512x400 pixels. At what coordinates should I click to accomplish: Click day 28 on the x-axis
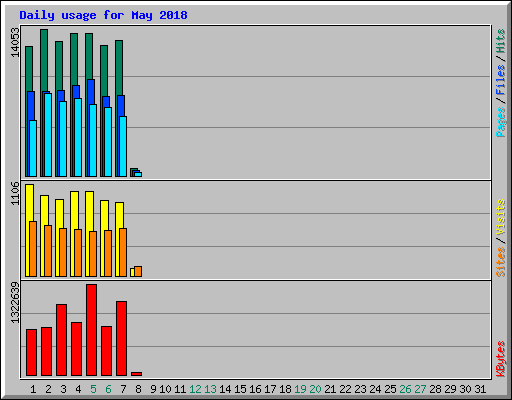coord(435,389)
